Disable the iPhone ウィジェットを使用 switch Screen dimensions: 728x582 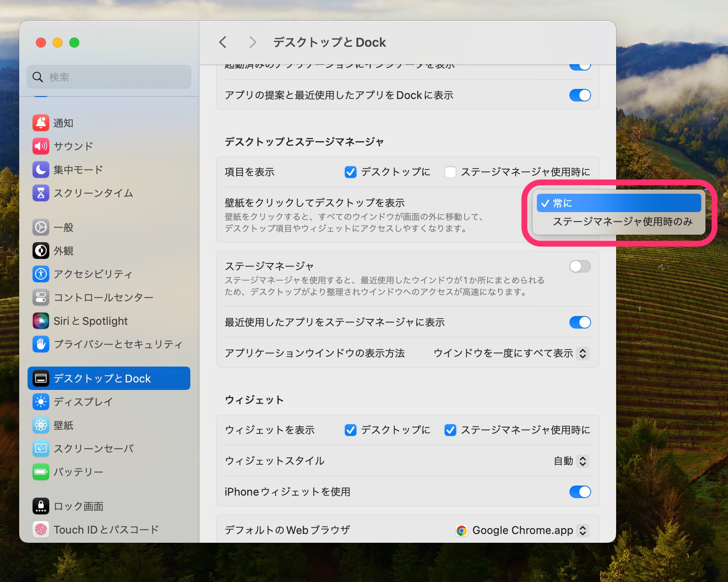click(580, 492)
